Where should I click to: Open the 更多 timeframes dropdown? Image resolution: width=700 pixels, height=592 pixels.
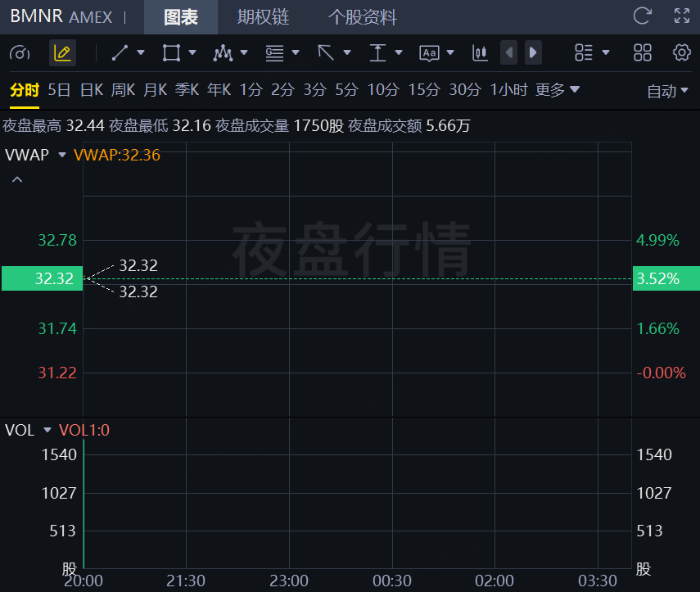558,90
